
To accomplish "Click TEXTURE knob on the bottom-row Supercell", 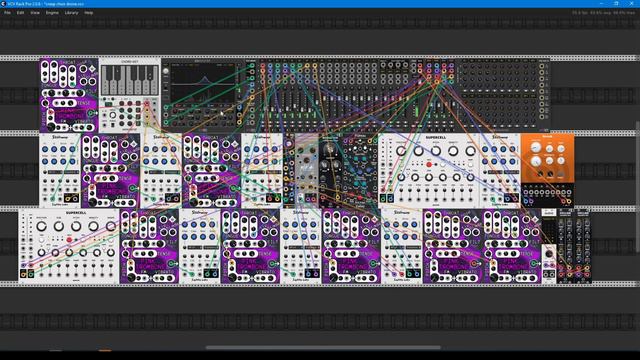I will 110,227.
